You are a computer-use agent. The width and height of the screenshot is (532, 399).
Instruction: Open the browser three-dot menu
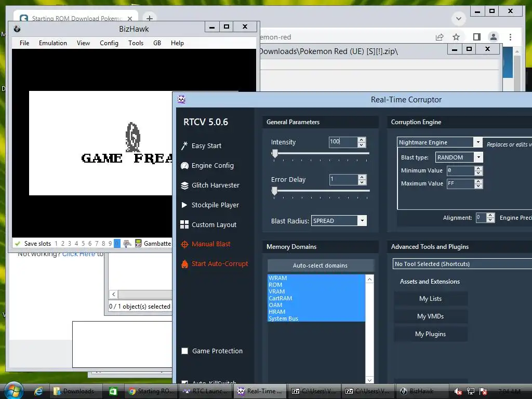[x=510, y=37]
